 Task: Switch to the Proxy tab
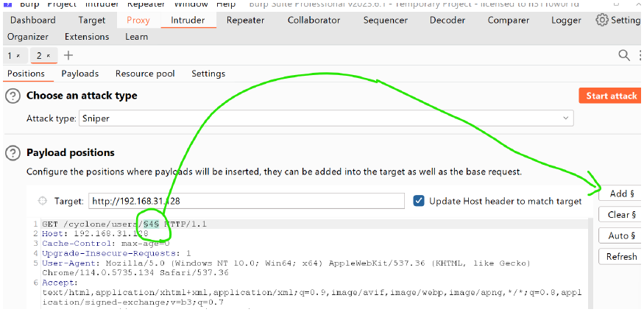(138, 20)
